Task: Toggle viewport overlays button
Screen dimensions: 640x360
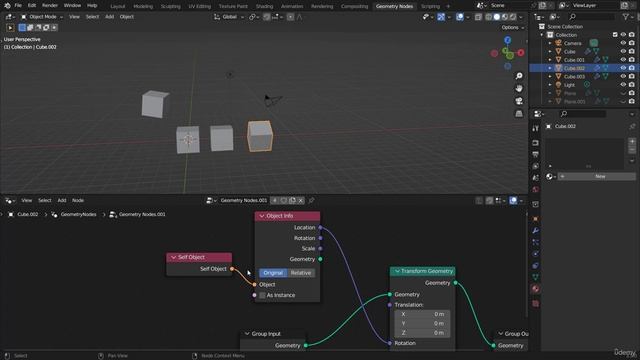Action: 460,17
